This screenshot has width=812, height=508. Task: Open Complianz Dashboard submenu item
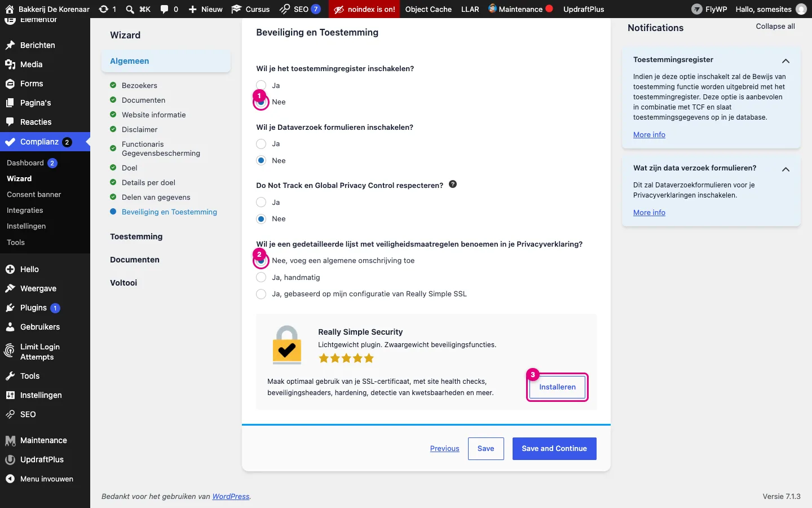tap(25, 163)
